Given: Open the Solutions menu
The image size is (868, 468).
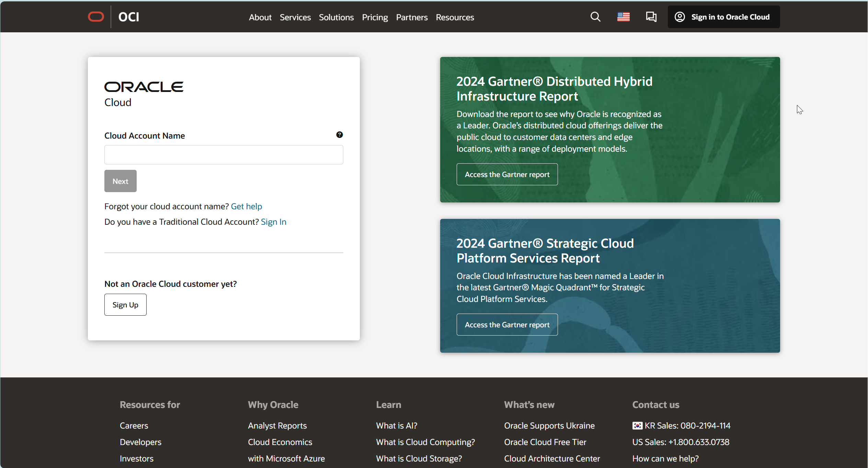Looking at the screenshot, I should [x=336, y=17].
